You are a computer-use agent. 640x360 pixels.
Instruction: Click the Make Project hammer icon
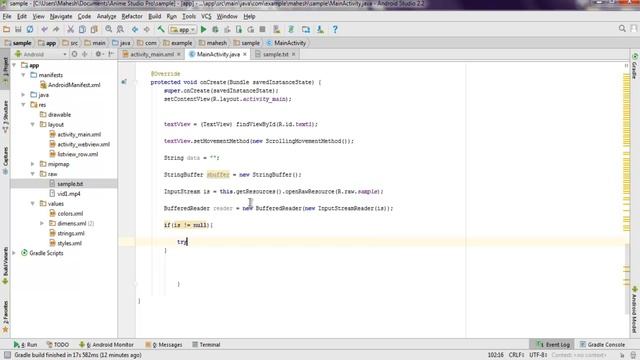[x=161, y=29]
